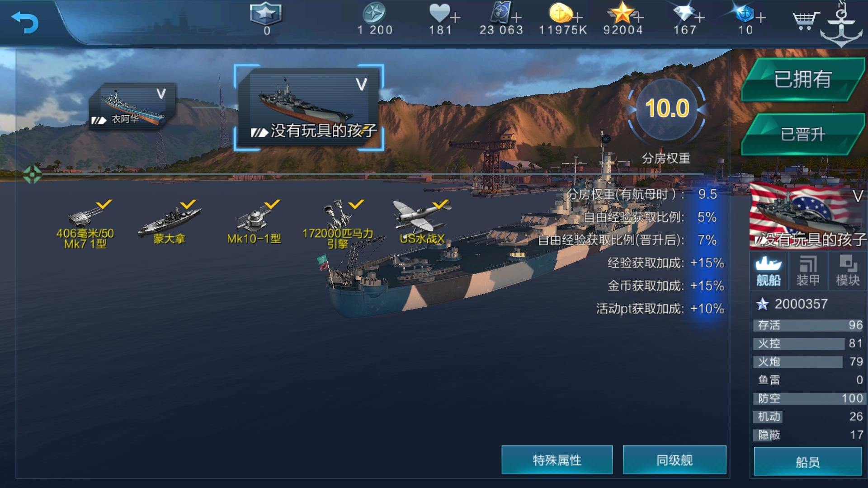Open the 船员 crew button
Viewport: 868px width, 488px height.
click(x=808, y=462)
